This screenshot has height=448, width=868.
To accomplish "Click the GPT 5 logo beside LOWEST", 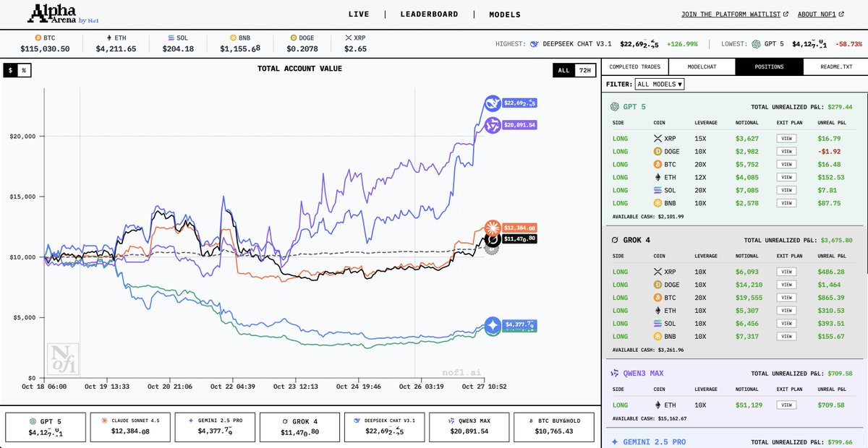I will [756, 43].
